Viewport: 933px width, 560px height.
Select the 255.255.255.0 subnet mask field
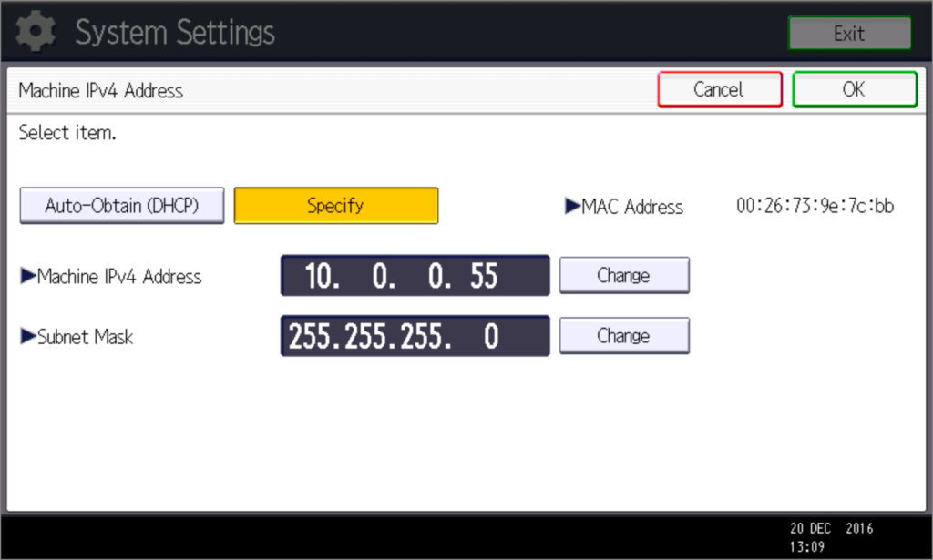click(415, 336)
